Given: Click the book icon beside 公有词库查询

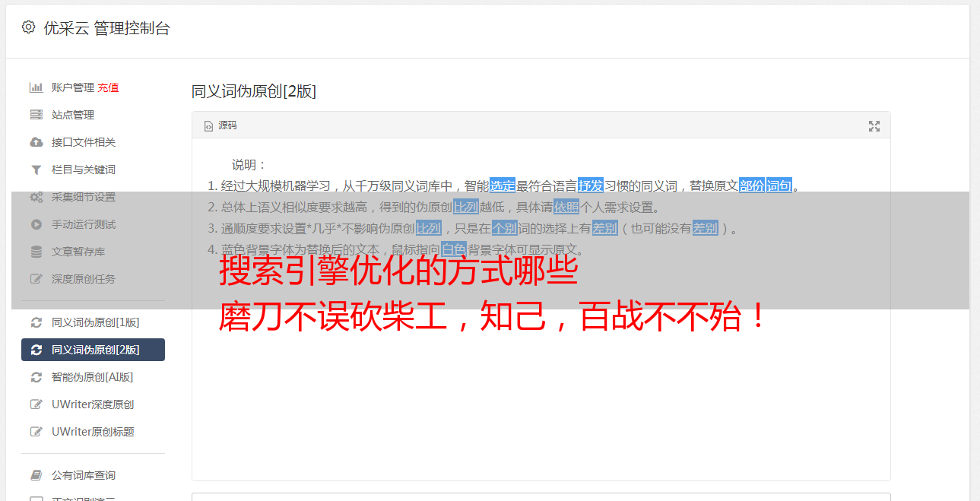Looking at the screenshot, I should point(36,475).
